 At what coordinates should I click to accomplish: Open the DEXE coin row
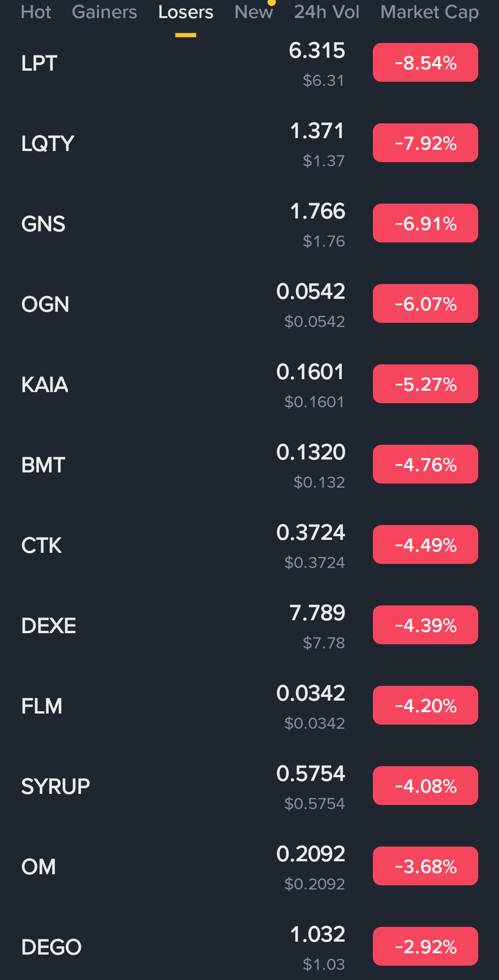249,625
